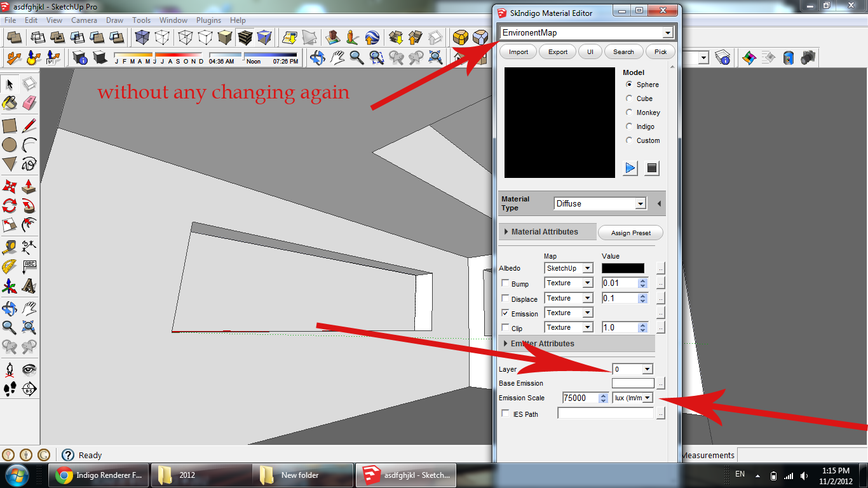Viewport: 868px width, 488px height.
Task: Select Custom preview model
Action: [x=629, y=140]
